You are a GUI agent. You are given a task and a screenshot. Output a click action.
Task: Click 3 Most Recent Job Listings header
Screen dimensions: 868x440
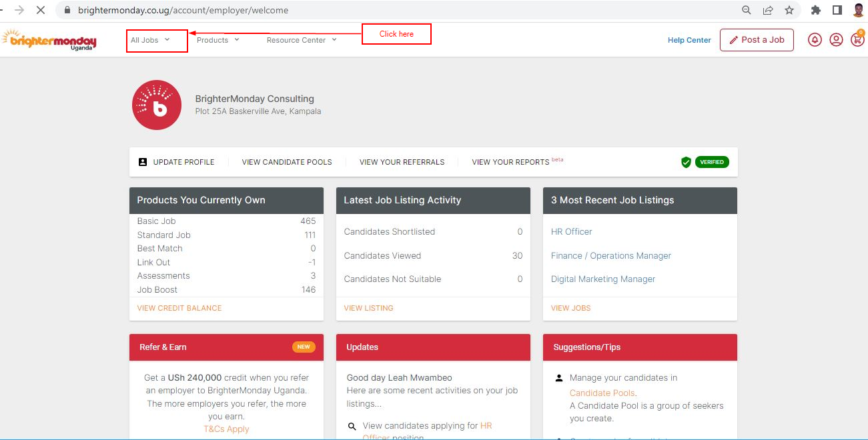[x=640, y=200]
